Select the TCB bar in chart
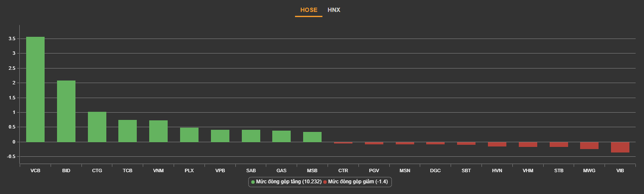 pos(127,131)
